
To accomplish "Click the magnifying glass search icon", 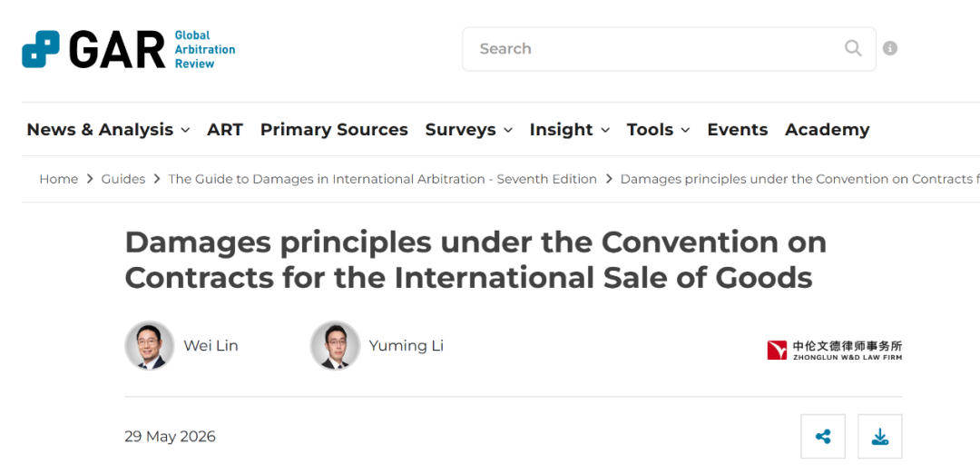I will 852,48.
